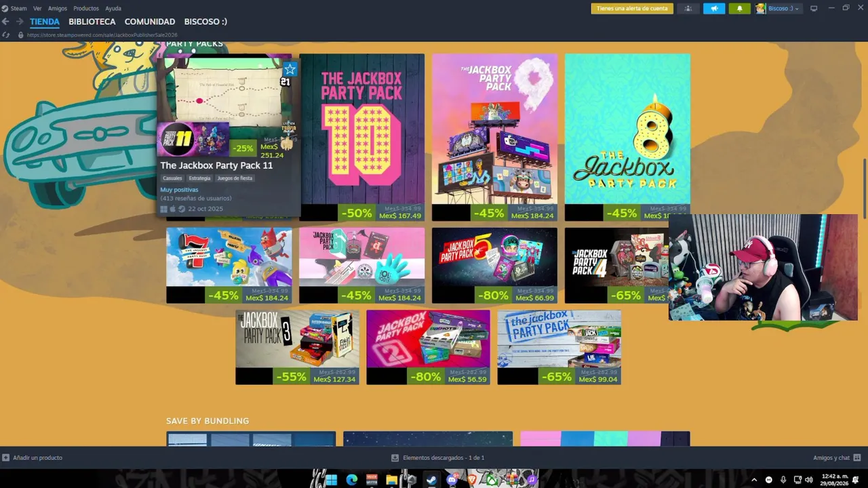Open the taskbar clock and date

pos(834,480)
